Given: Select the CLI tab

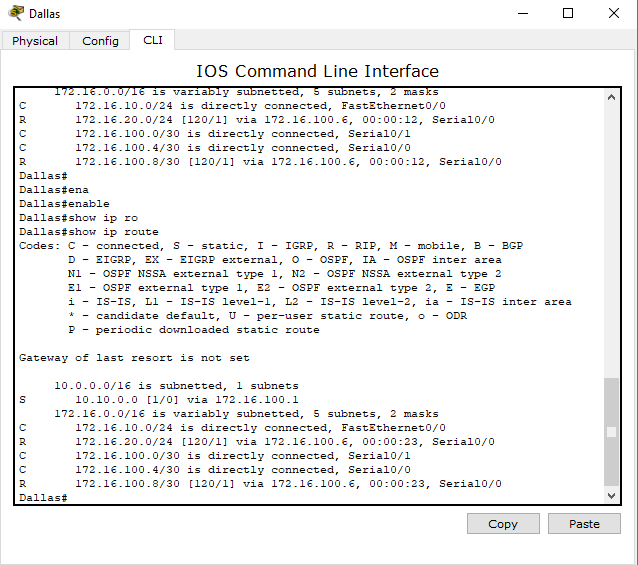Looking at the screenshot, I should pos(152,40).
